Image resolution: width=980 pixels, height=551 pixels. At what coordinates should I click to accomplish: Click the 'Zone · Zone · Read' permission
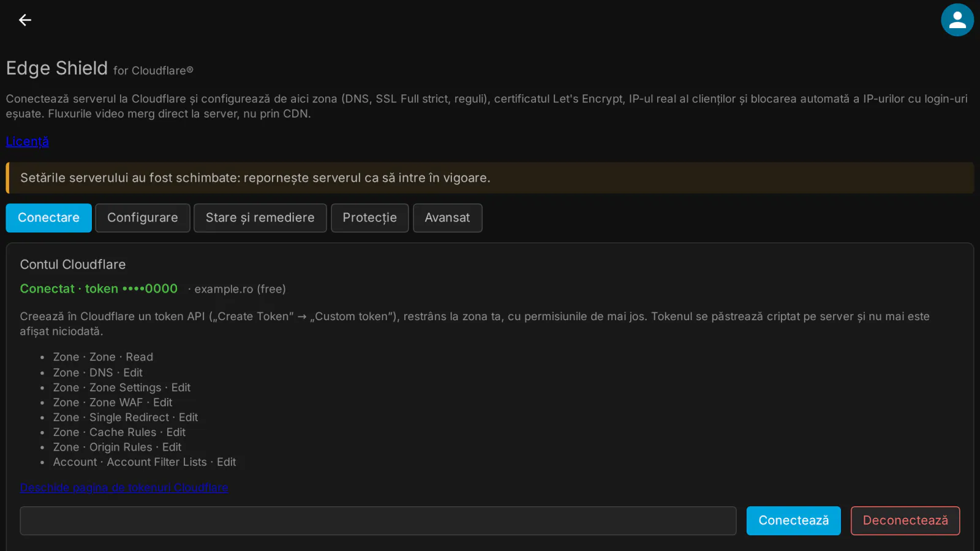pyautogui.click(x=103, y=357)
